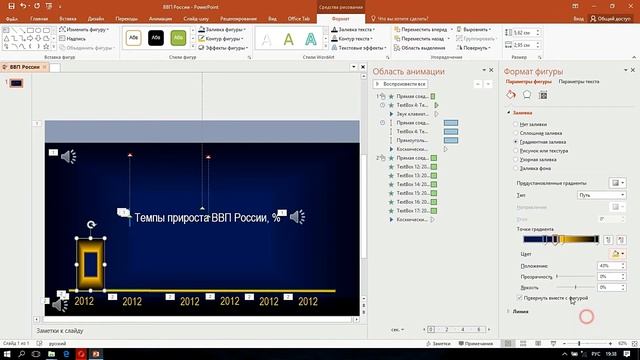The height and width of the screenshot is (360, 640).
Task: Open Текстовые эффекты dropdown
Action: pyautogui.click(x=359, y=48)
